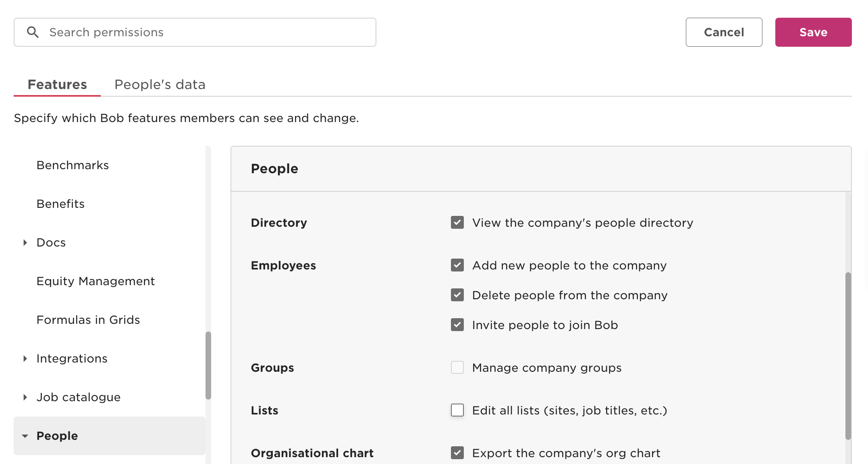Uncheck View the company's people directory

pyautogui.click(x=457, y=222)
